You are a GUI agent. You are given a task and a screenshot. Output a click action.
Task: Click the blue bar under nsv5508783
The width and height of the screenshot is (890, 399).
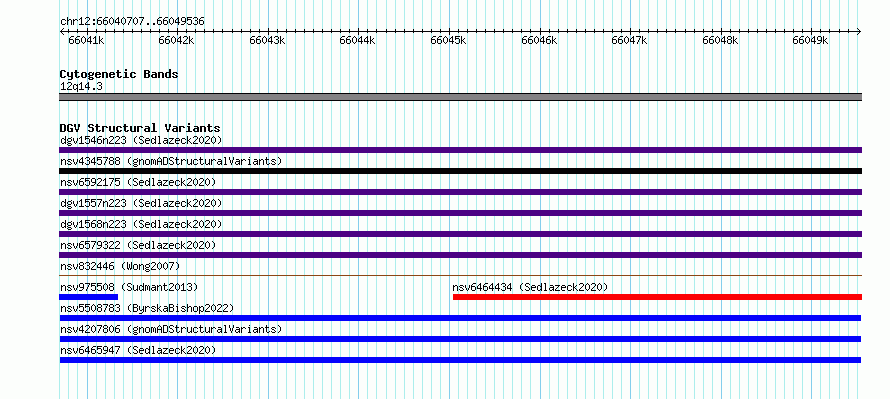460,318
